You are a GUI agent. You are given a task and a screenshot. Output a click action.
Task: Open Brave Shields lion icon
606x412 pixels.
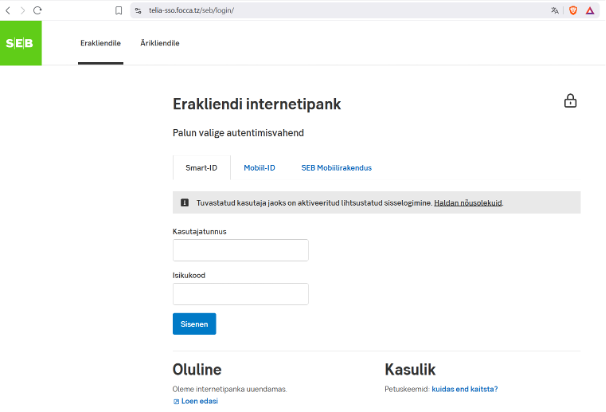(x=573, y=9)
